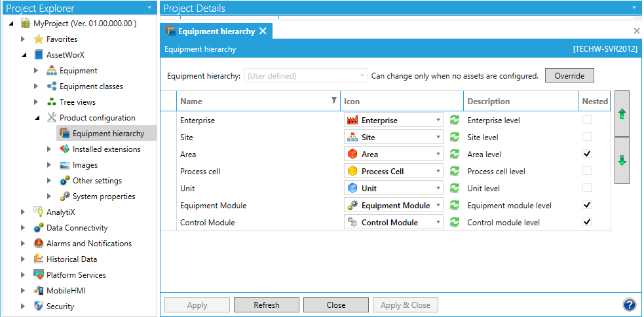644x317 pixels.
Task: Uncheck Nested checkbox for Area level
Action: tap(587, 154)
